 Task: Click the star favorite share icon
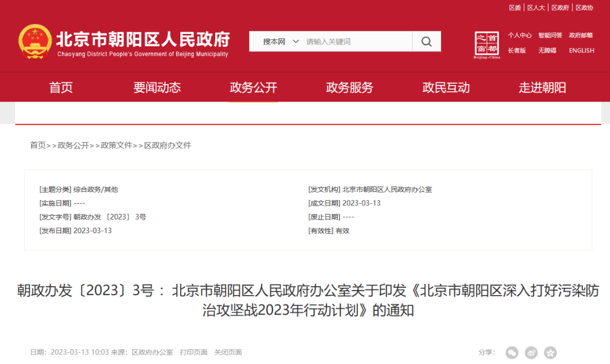pos(550,352)
